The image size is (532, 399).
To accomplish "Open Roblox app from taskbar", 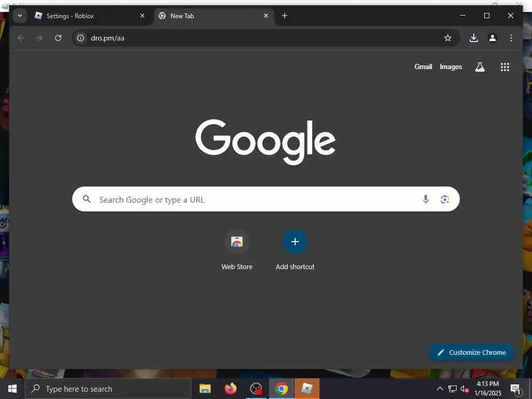I will click(307, 389).
